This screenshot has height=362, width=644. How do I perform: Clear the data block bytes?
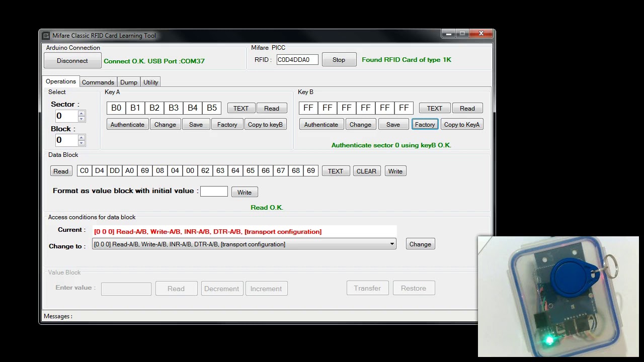pyautogui.click(x=366, y=171)
